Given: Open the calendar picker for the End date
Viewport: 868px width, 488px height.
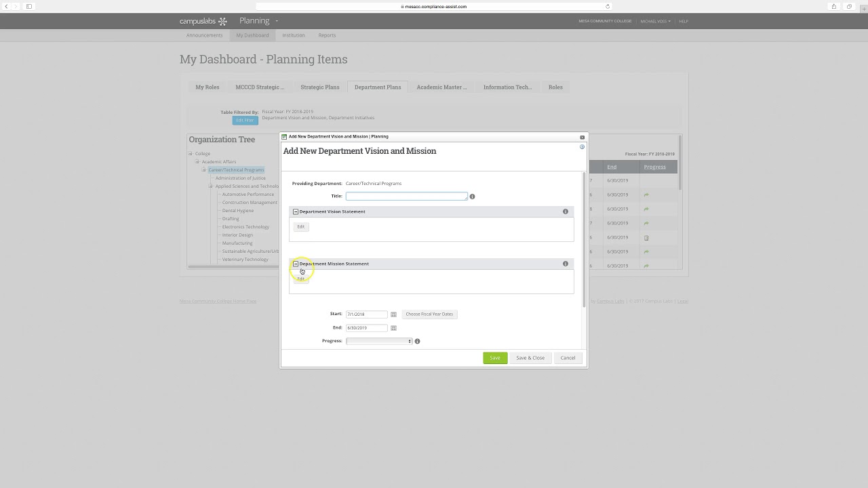Looking at the screenshot, I should [393, 328].
